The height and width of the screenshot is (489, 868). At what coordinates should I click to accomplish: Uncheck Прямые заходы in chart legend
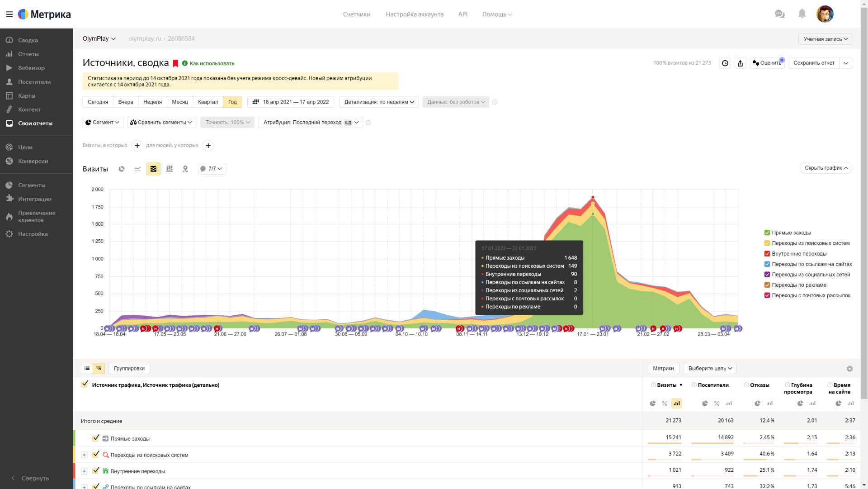coord(767,233)
